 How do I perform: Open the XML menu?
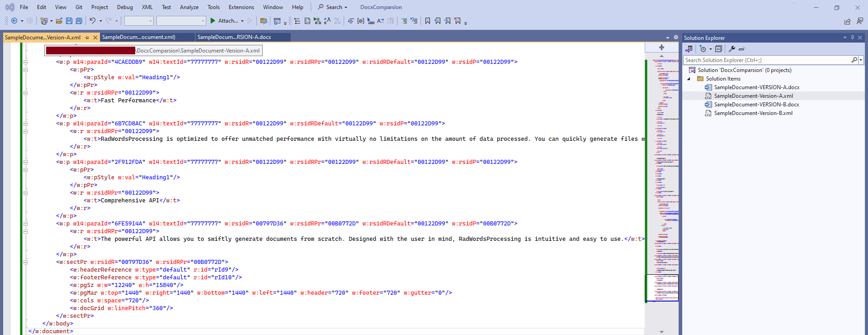click(147, 7)
